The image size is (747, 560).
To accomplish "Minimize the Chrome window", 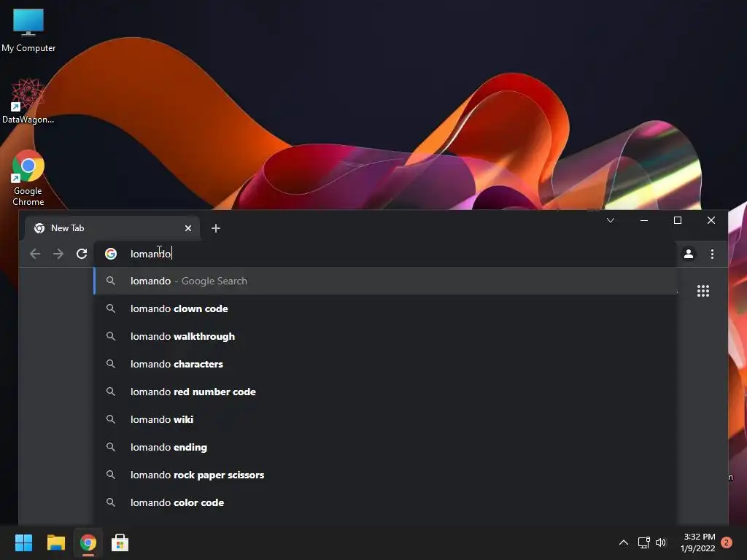I will pos(644,220).
